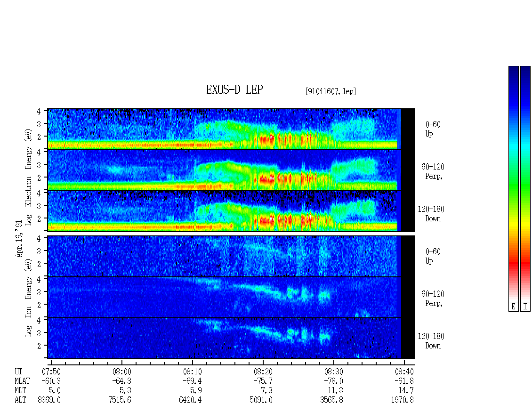Click the "Apr. 16, '91" date label
Viewport: 532px width, 412px height.
click(x=19, y=239)
